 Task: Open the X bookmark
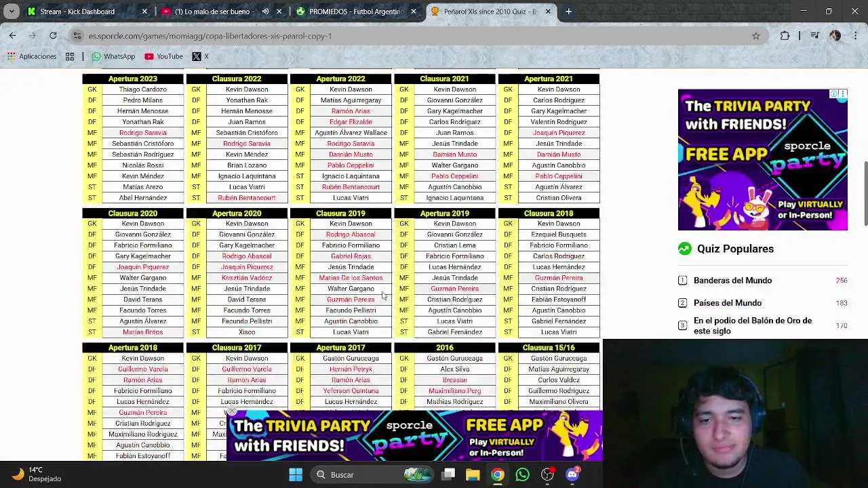[x=201, y=56]
